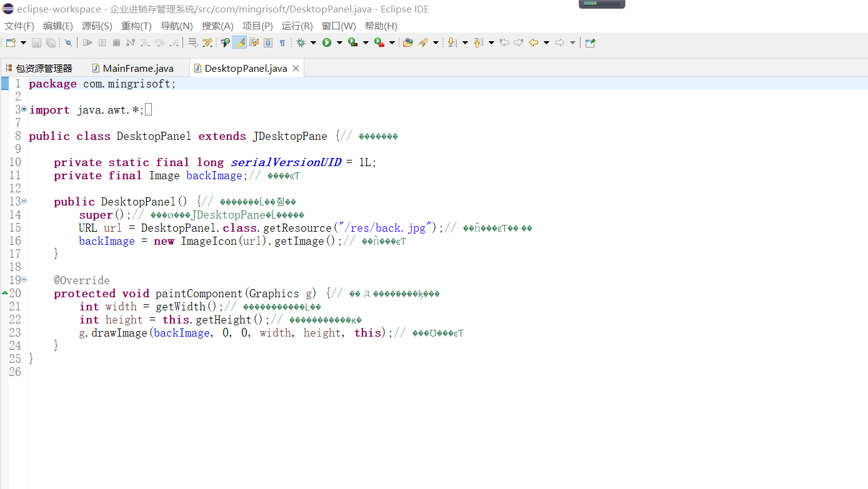Open the 文件(F) menu
Viewport: 868px width, 489px height.
[19, 26]
